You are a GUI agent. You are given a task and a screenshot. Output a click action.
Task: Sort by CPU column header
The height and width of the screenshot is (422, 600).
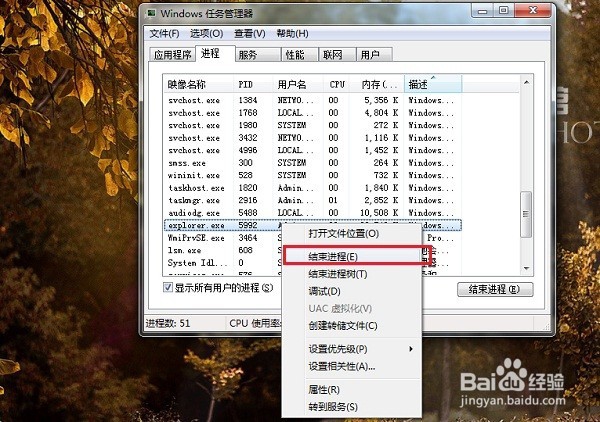point(337,84)
